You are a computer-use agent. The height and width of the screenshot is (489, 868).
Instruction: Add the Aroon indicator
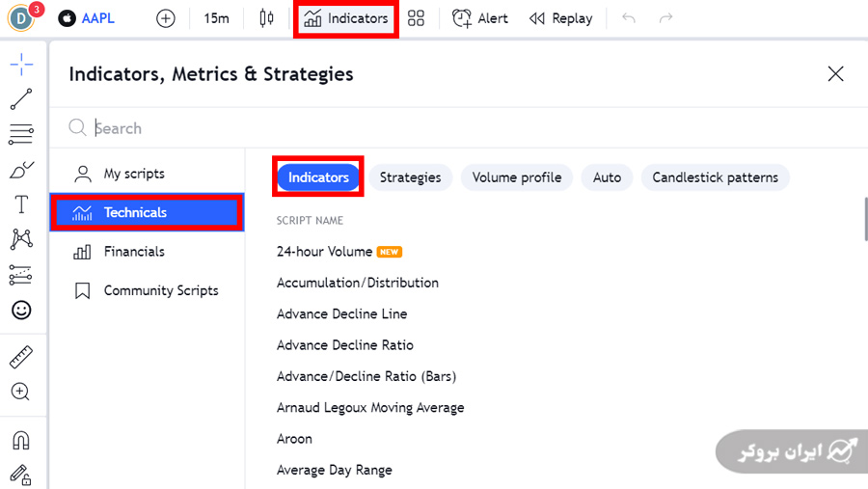294,439
